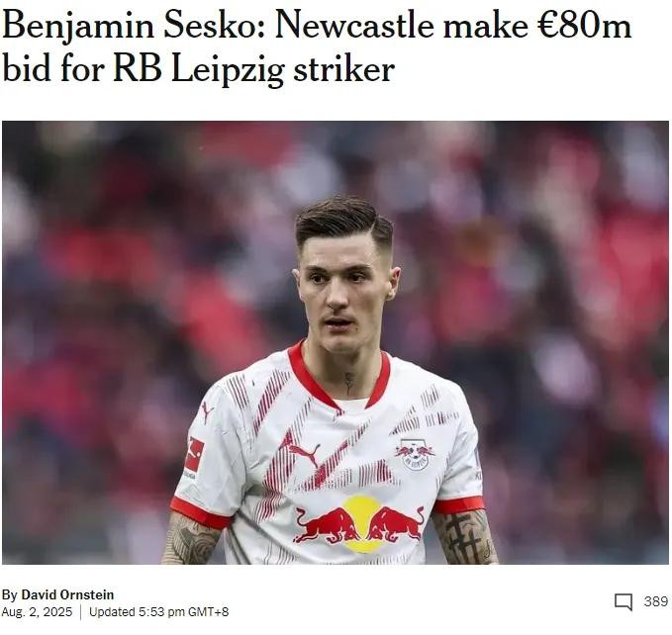
Task: Click the word 'Newcastle' in the headline
Action: click(354, 26)
